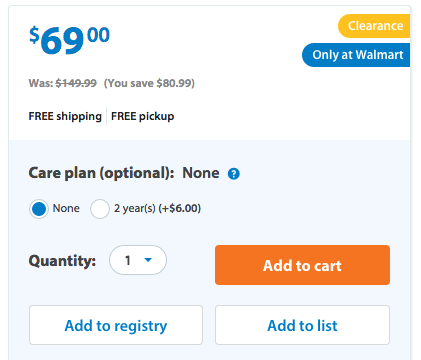Select the 2 year(s) care plan option
Viewport: 421px width, 360px height.
click(100, 209)
